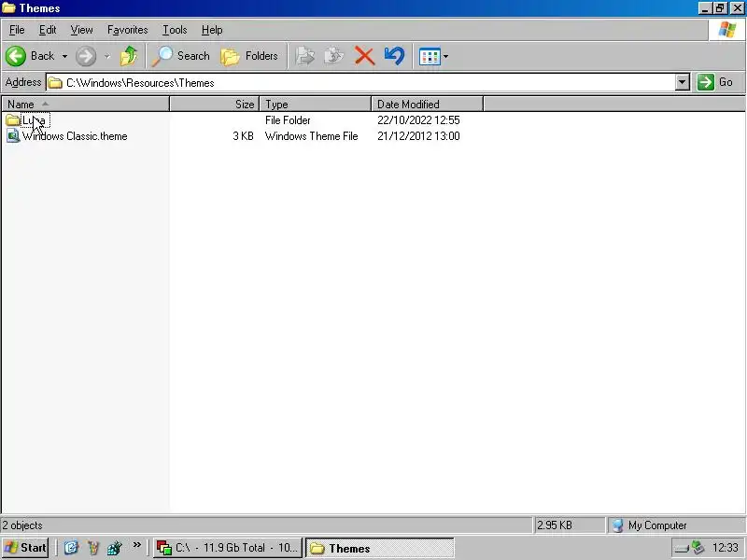Click the Go button
This screenshot has width=747, height=560.
click(x=715, y=82)
